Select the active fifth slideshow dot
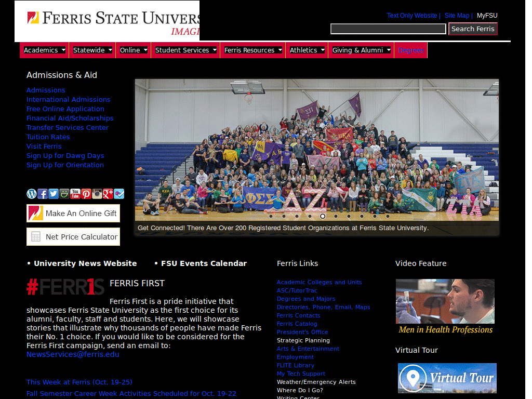This screenshot has width=532, height=399. coord(323,216)
